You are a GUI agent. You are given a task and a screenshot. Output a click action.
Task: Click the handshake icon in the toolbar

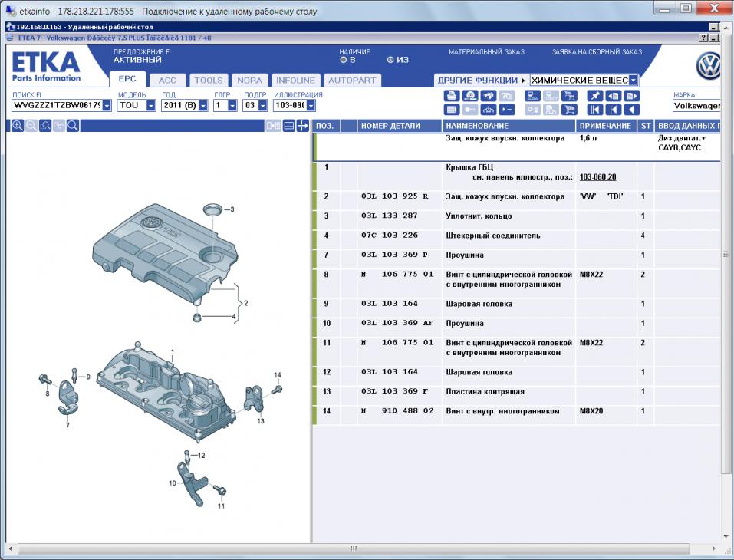(489, 96)
